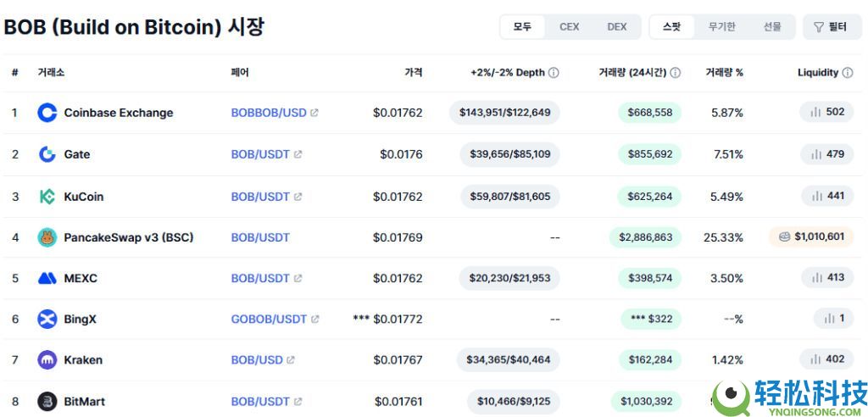868x417 pixels.
Task: Click the PancakeSwap v3 bunny icon
Action: pyautogui.click(x=47, y=237)
